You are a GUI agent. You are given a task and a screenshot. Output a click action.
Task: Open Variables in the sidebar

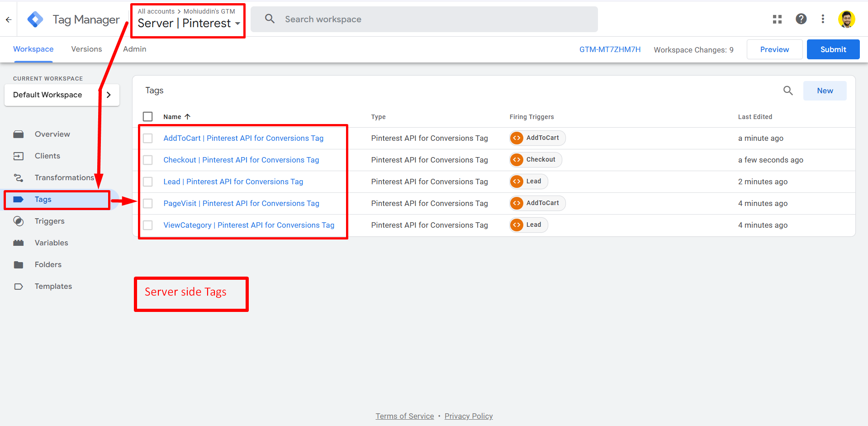[51, 243]
